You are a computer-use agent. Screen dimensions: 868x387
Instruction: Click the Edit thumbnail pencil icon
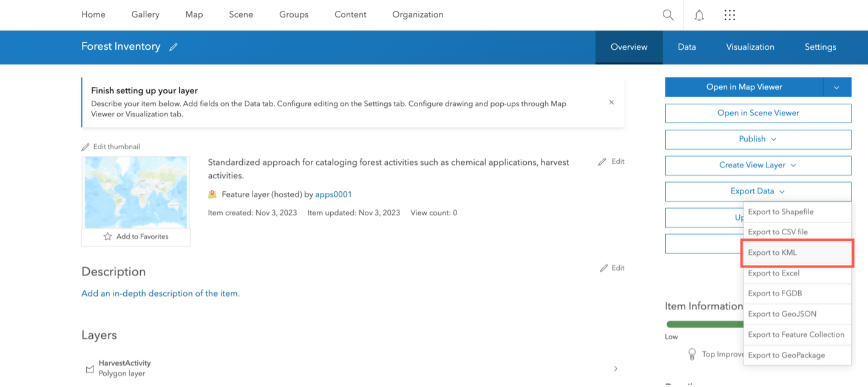pyautogui.click(x=84, y=146)
